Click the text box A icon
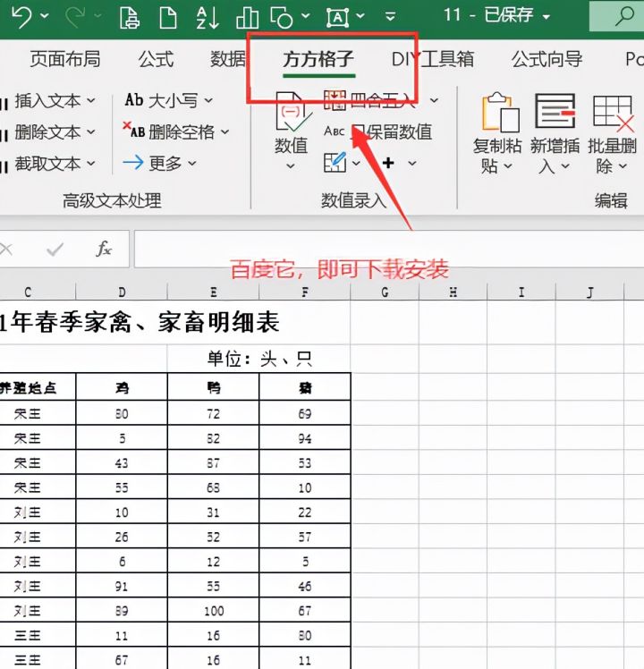Screen dimensions: 644x669 (x=337, y=18)
